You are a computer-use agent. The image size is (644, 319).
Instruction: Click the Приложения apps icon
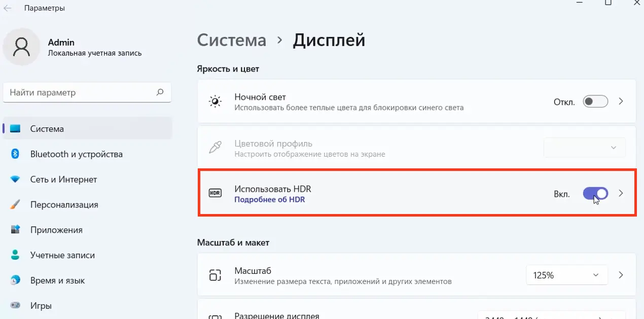[x=15, y=230]
